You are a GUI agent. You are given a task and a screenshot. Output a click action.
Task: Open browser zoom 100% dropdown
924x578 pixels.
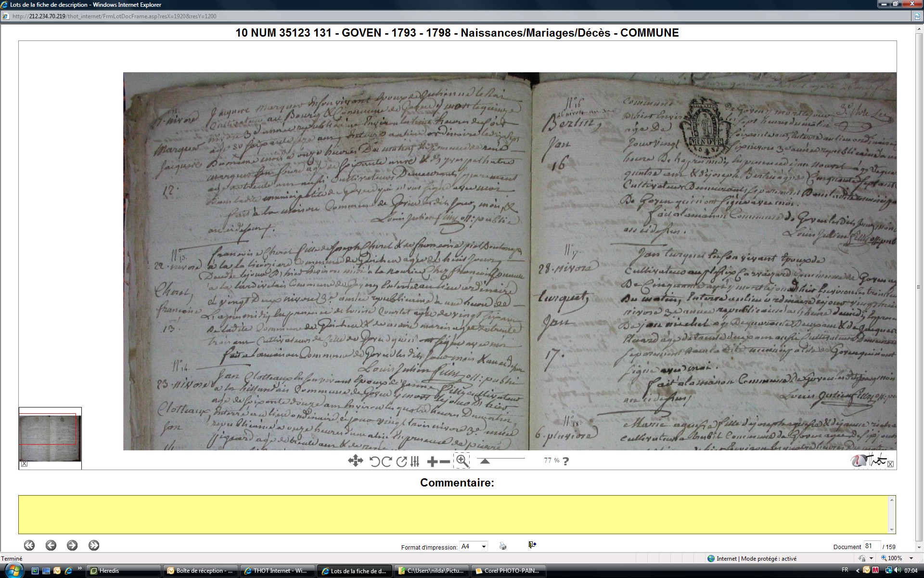(911, 558)
